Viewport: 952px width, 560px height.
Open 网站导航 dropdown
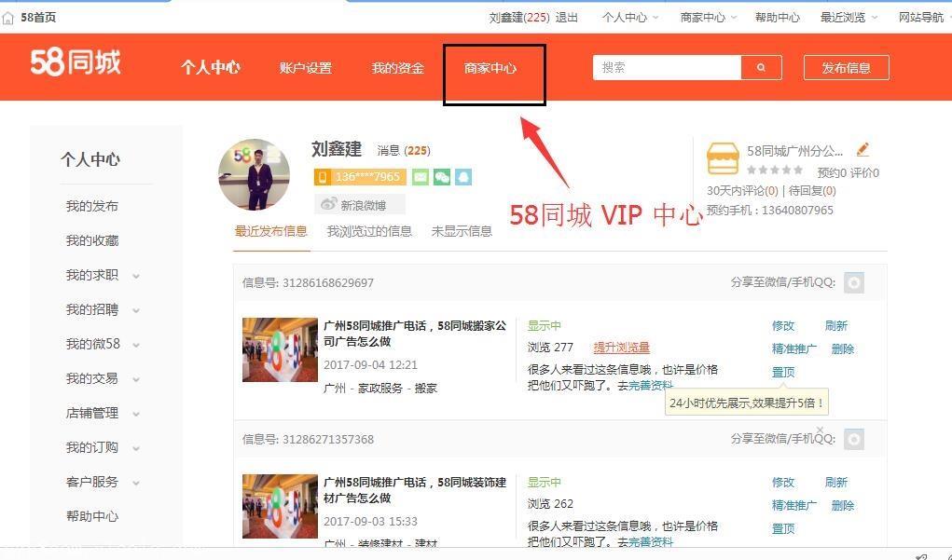click(x=924, y=18)
